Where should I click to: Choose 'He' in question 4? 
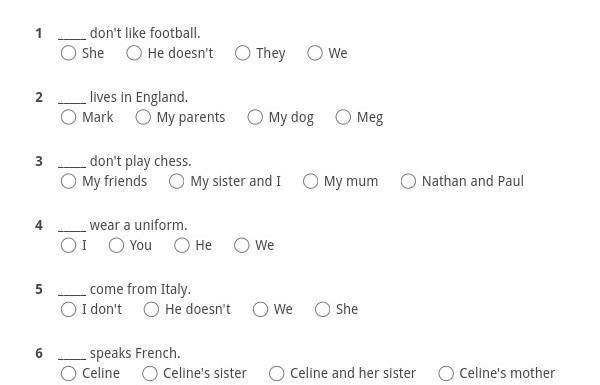coord(182,245)
